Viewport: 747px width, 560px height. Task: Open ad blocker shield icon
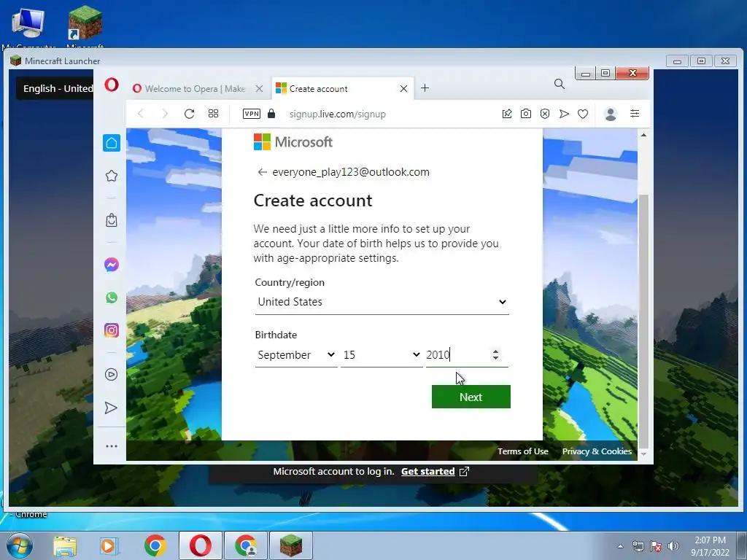pos(545,114)
